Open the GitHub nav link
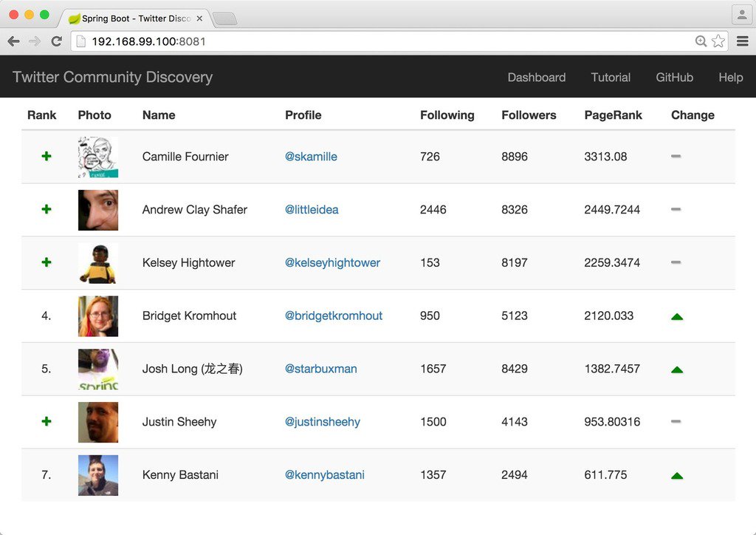Screen dimensions: 756x535 674,77
